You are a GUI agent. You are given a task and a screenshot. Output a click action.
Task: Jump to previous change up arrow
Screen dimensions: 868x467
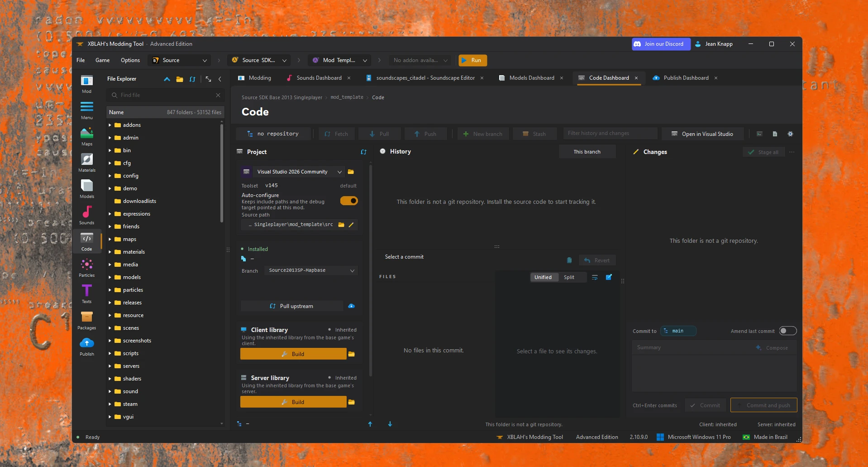coord(370,424)
